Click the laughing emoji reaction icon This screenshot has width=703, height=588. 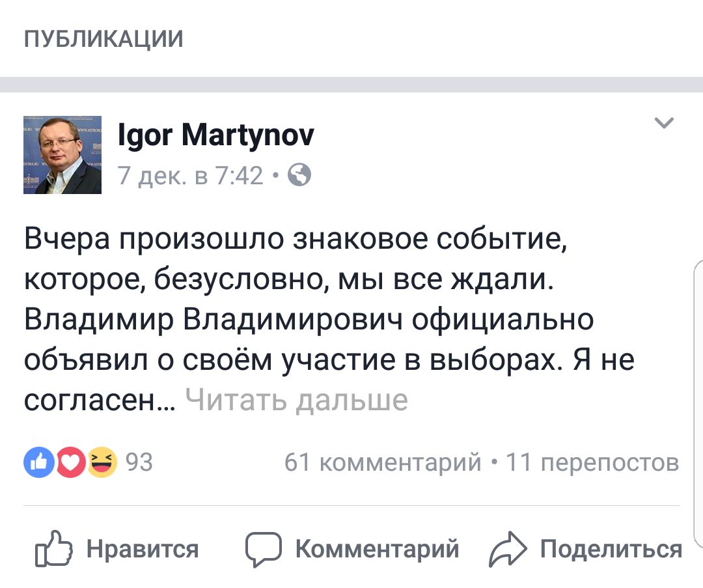[x=102, y=462]
